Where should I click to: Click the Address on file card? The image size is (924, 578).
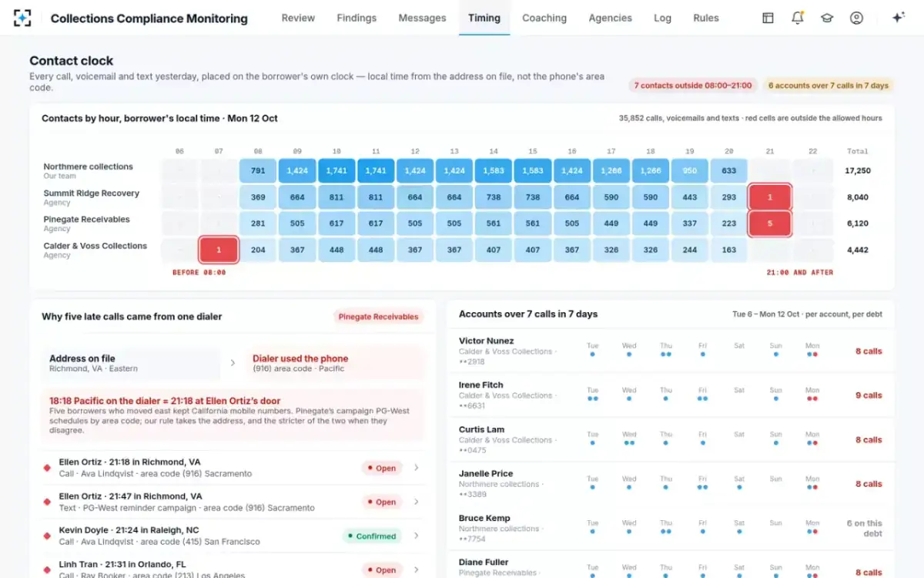click(132, 363)
